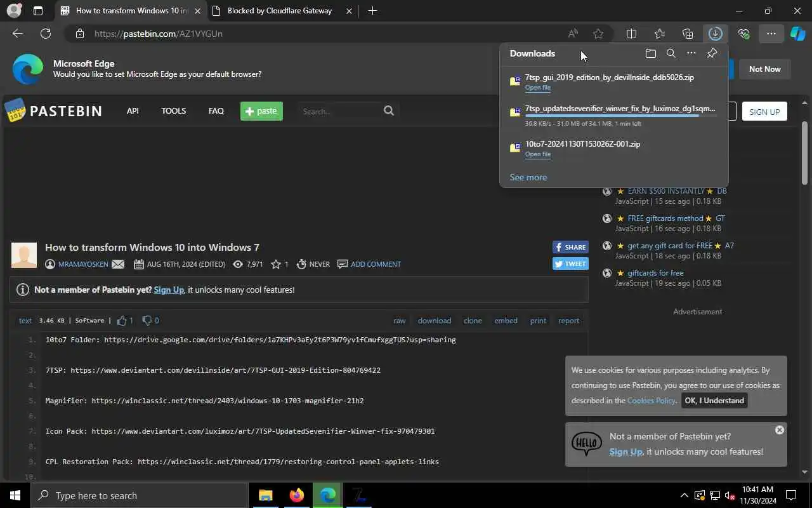Viewport: 812px width, 508px height.
Task: Click the Windows taskbar search box
Action: (x=139, y=495)
